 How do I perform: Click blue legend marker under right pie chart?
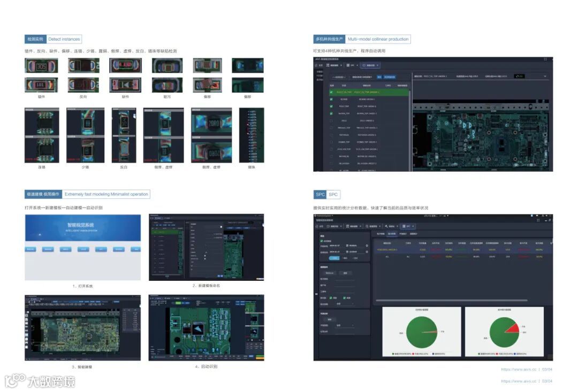click(515, 353)
